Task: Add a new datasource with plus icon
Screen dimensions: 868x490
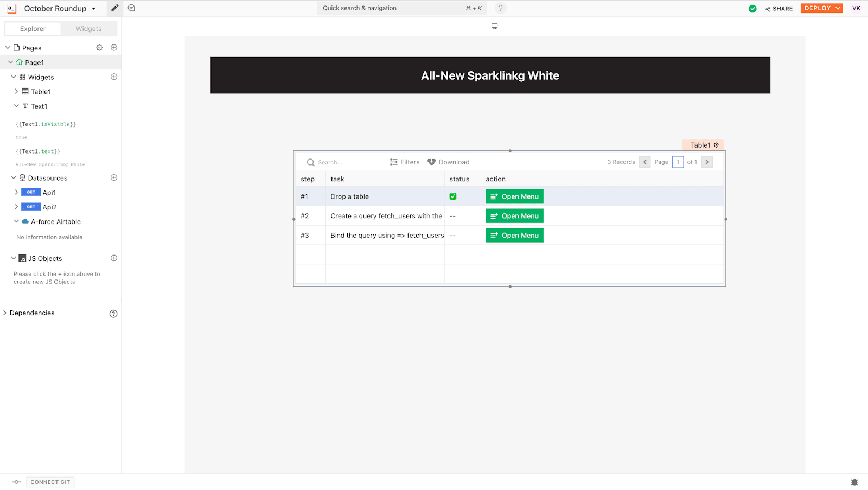Action: [114, 177]
